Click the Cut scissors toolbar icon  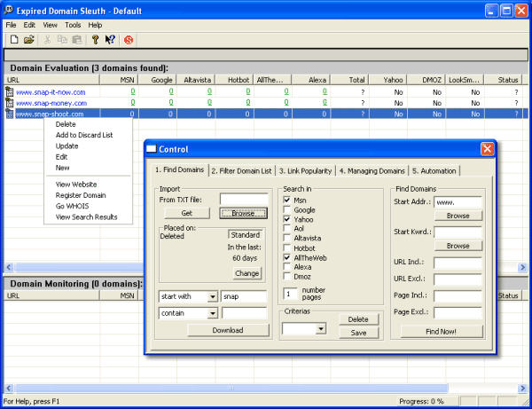pyautogui.click(x=48, y=40)
